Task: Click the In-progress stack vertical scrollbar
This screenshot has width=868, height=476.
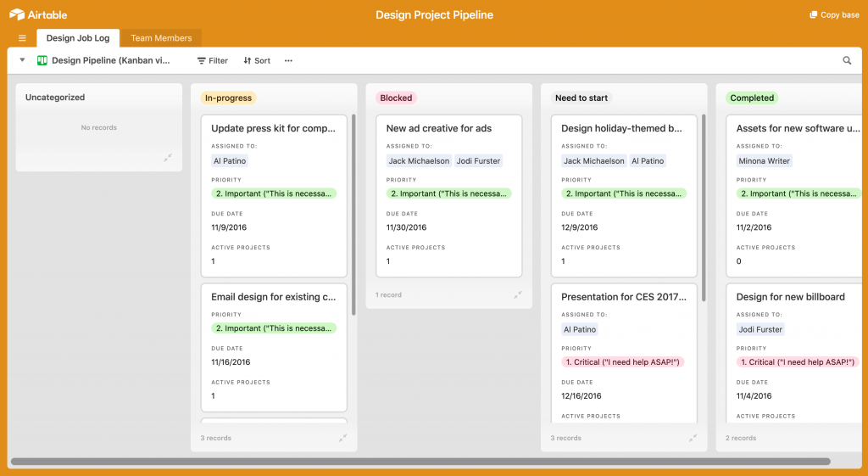Action: [353, 215]
